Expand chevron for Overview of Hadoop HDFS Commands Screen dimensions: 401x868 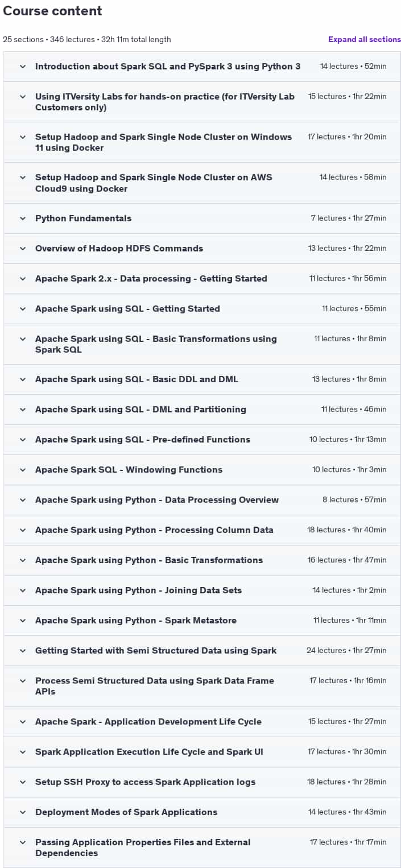click(23, 249)
